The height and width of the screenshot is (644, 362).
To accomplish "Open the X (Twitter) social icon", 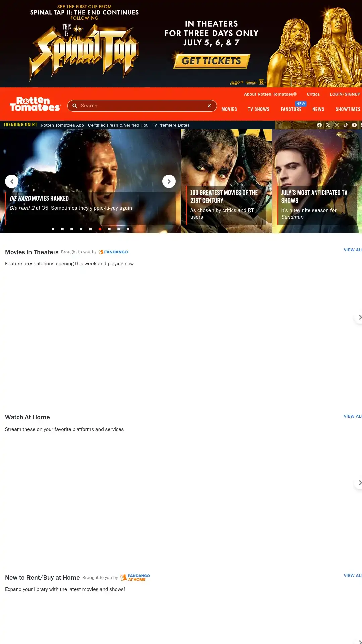I will coord(328,125).
